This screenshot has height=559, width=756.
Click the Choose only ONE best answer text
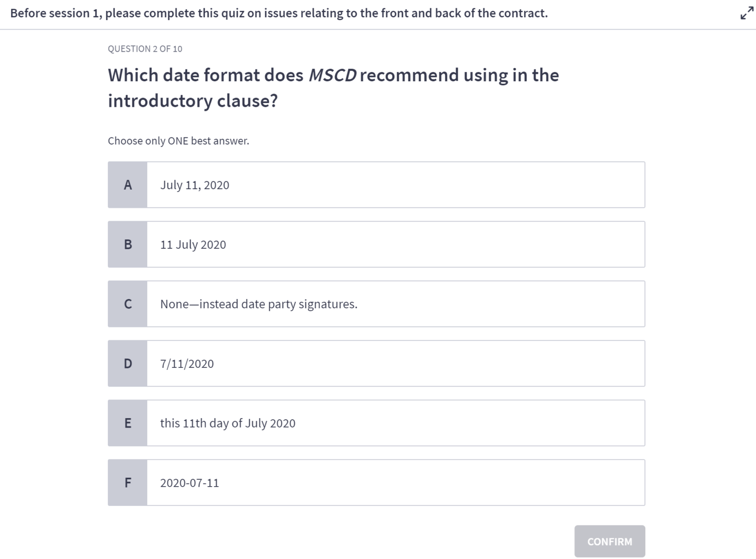click(179, 141)
